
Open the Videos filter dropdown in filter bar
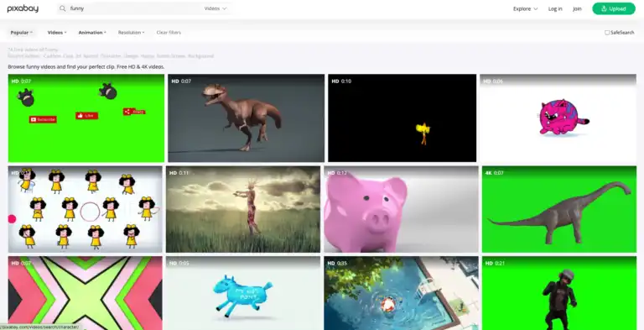pos(57,33)
